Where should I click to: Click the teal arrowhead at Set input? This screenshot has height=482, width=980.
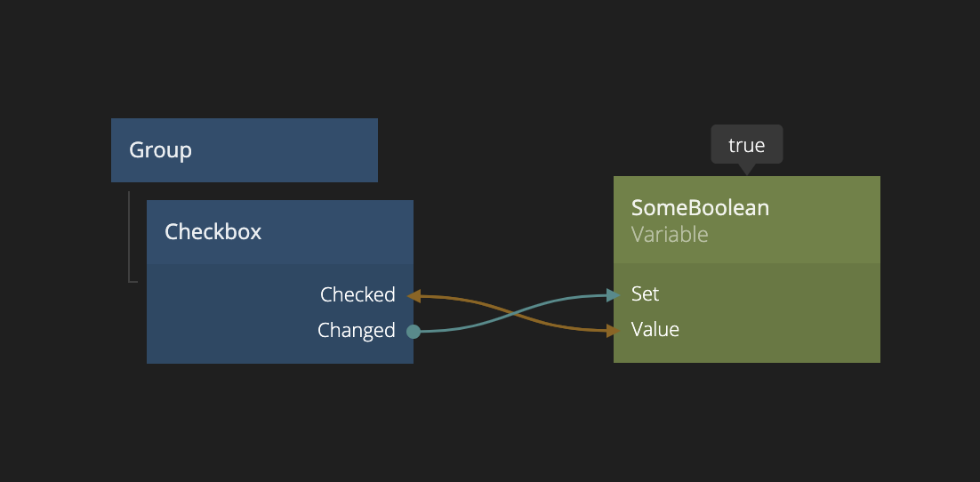coord(613,294)
